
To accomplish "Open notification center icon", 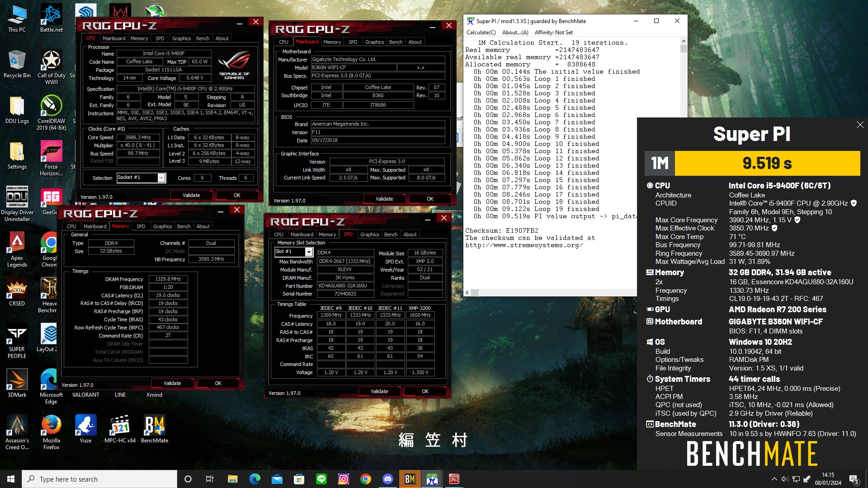I will pyautogui.click(x=854, y=479).
